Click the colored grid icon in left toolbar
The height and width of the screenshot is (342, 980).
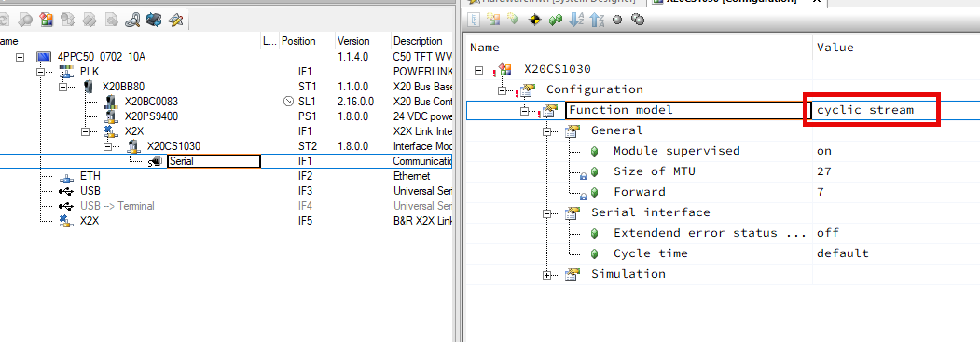coord(47,20)
